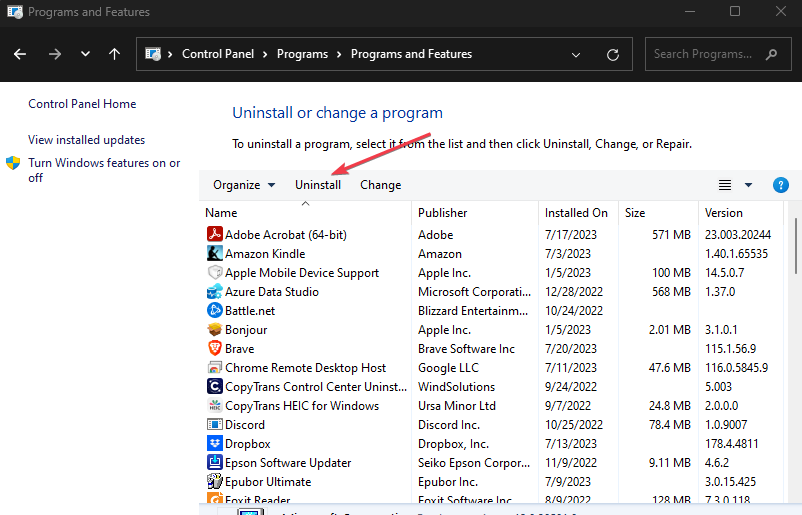Viewport: 802px width, 515px height.
Task: Click the Uninstall toolbar button
Action: (x=318, y=185)
